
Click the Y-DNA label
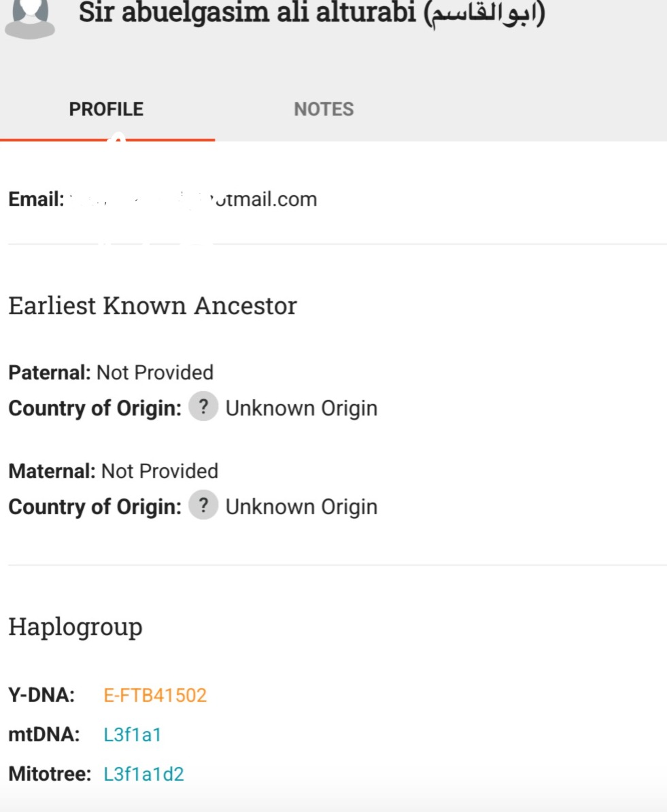41,695
